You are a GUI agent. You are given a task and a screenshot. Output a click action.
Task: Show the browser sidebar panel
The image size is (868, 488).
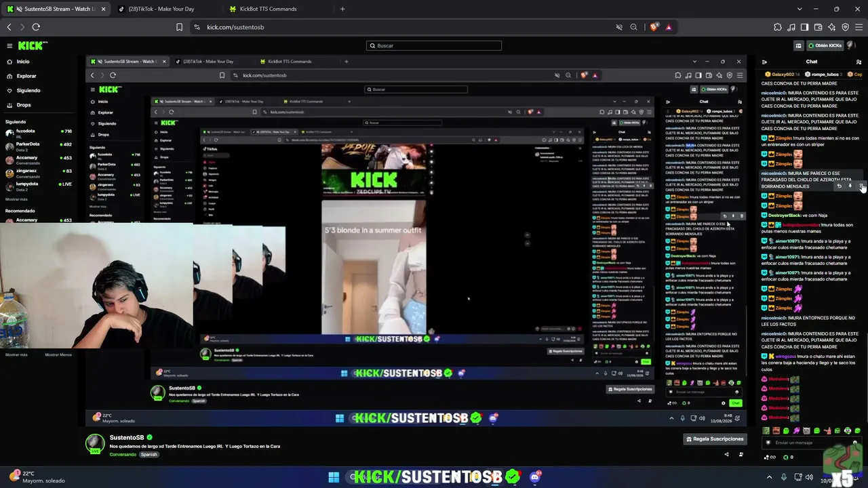pos(804,27)
